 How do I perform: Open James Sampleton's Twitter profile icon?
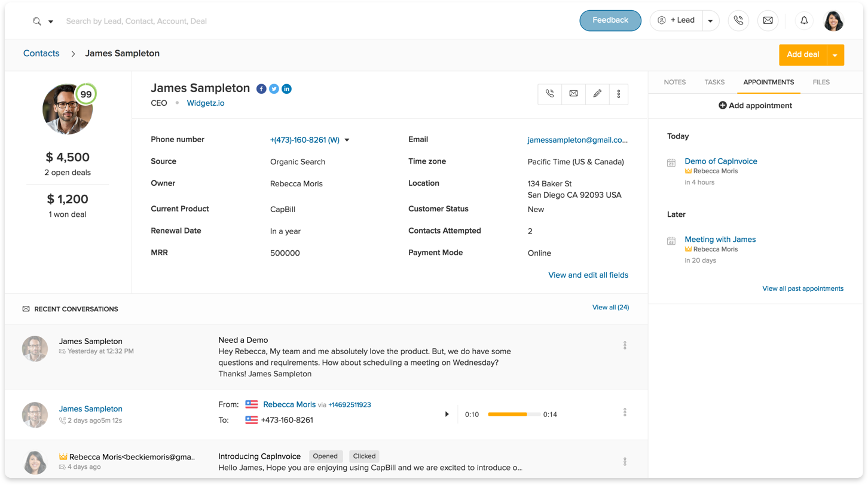click(274, 89)
